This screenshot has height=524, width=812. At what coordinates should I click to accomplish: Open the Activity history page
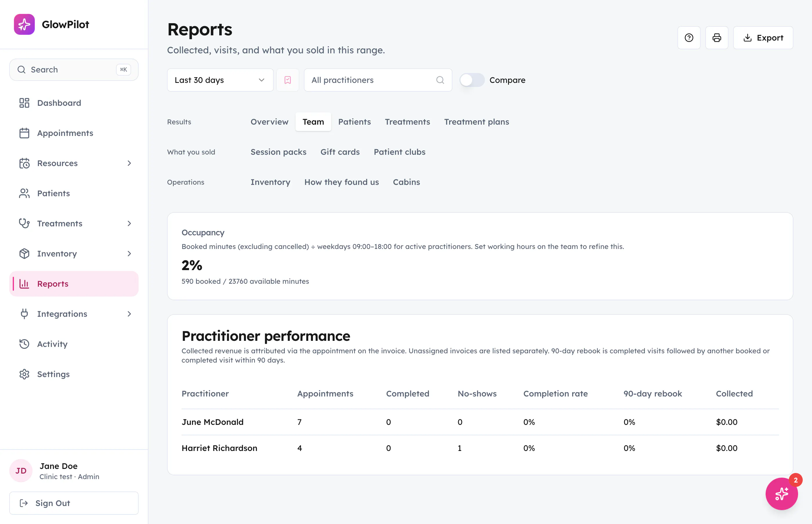(74, 344)
